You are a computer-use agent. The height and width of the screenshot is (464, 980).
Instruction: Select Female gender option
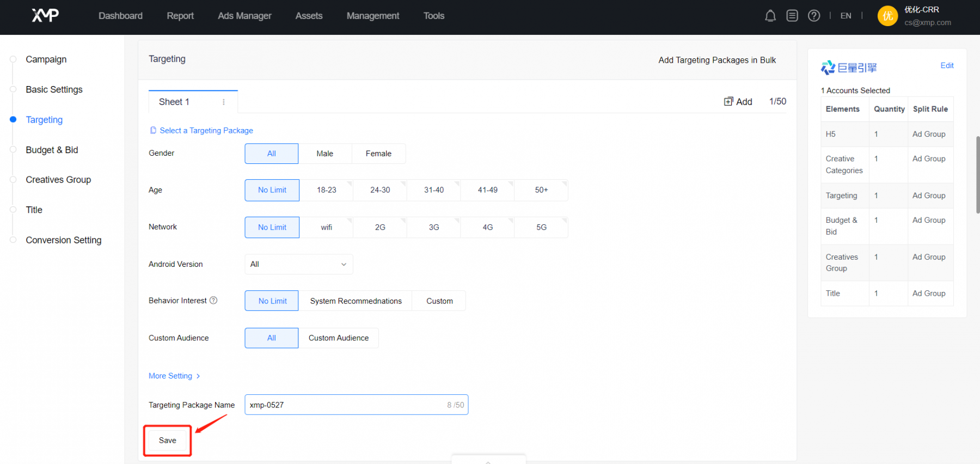pos(378,154)
